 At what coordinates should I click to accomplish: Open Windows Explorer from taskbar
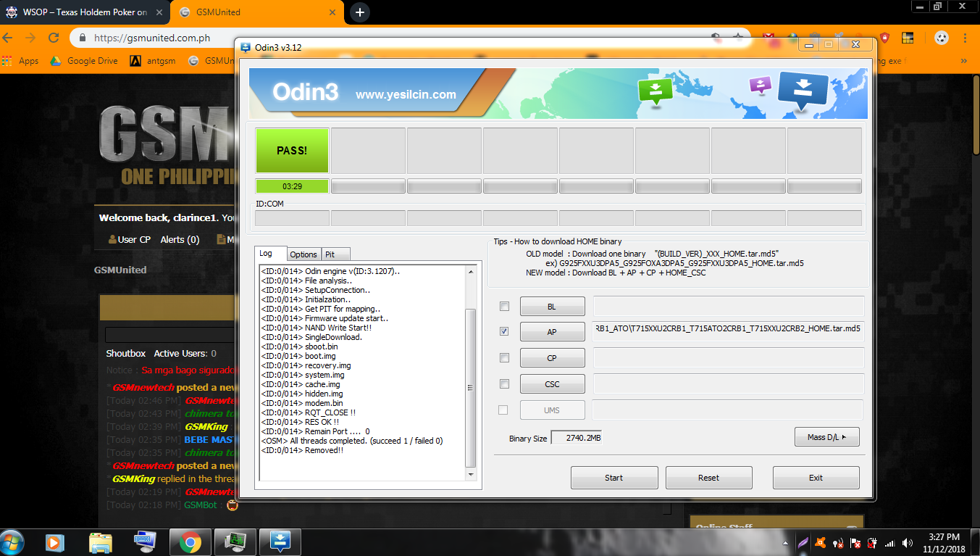point(100,542)
